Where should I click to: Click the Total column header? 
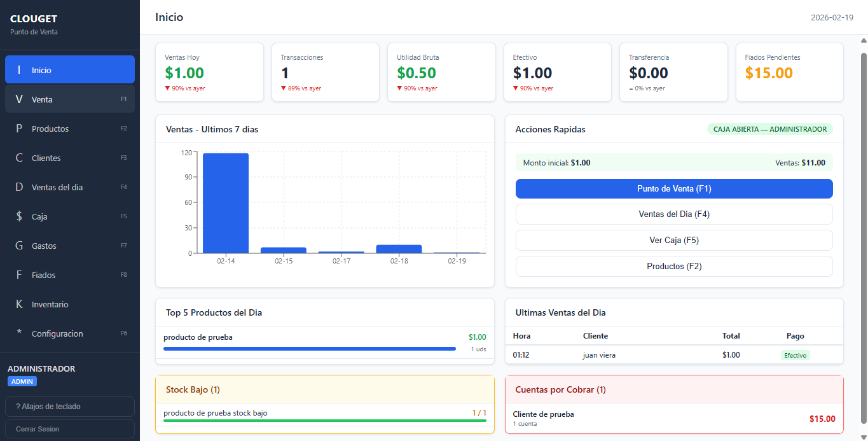point(731,335)
